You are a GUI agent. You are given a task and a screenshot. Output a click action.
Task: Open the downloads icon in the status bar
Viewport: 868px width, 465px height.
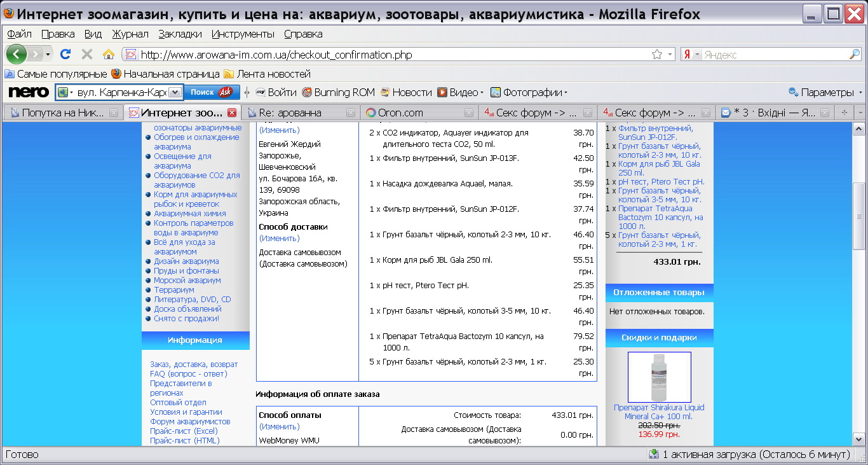(x=653, y=454)
